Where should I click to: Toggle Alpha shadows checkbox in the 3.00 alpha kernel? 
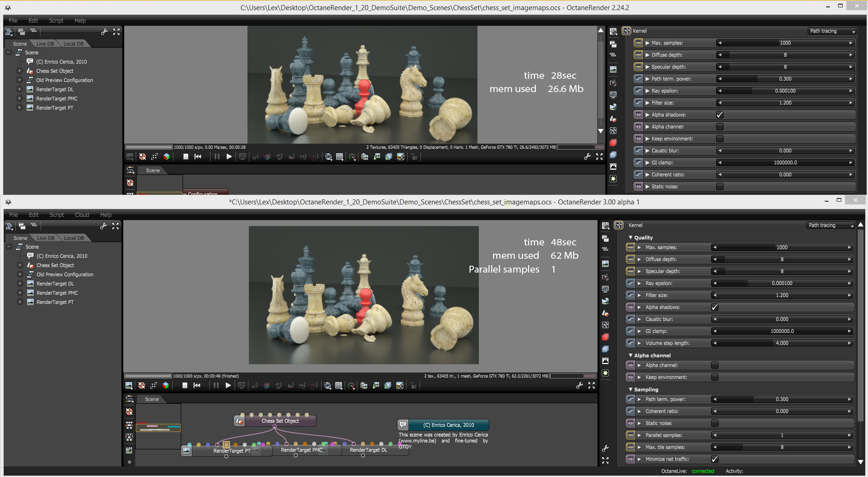714,307
